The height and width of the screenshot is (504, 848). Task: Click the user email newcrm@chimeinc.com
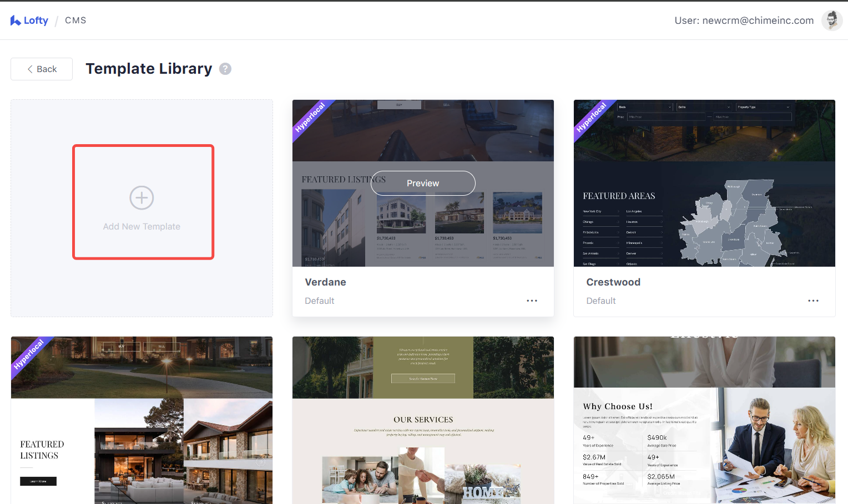pyautogui.click(x=758, y=21)
